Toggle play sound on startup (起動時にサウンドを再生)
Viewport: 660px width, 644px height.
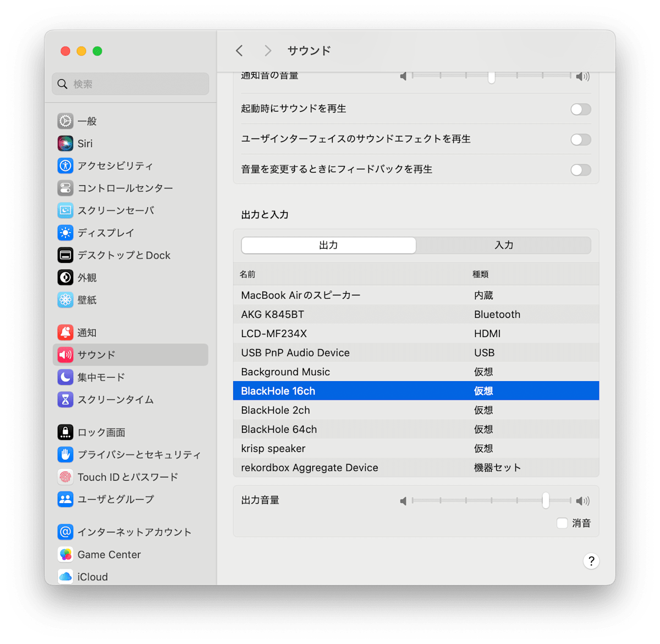581,109
